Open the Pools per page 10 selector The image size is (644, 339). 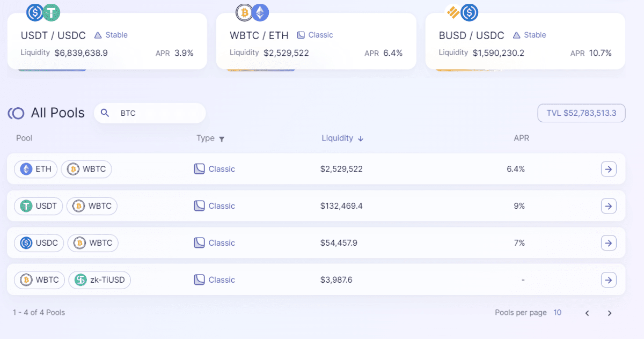(558, 313)
